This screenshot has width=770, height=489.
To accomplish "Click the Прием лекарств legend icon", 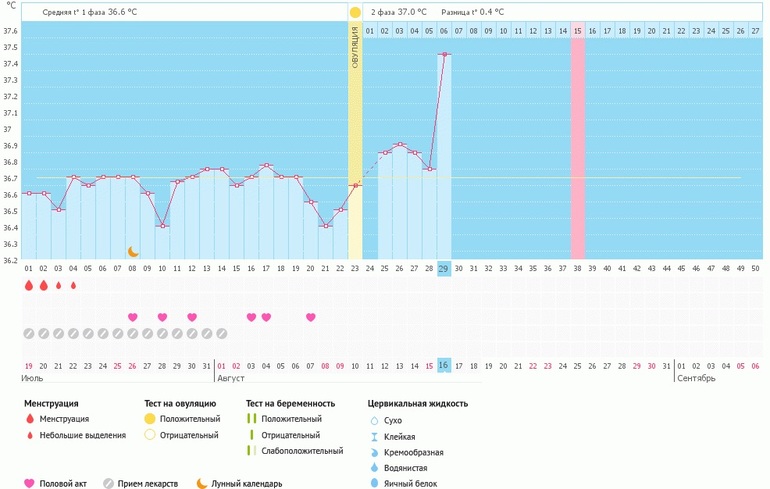I will pos(108,483).
